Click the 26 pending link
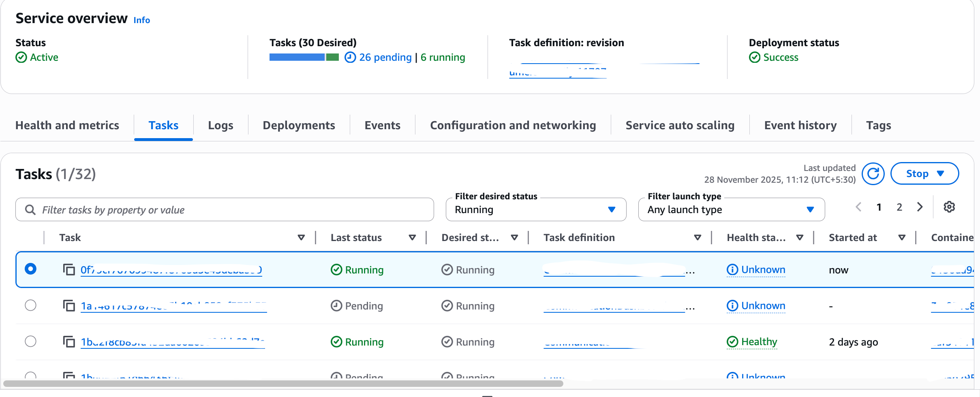The width and height of the screenshot is (980, 397). click(386, 57)
